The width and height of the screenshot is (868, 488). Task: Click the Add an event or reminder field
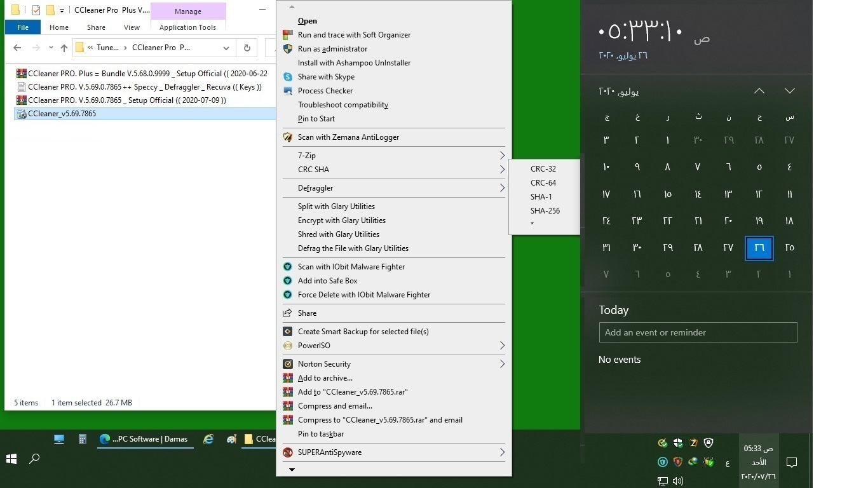pyautogui.click(x=698, y=332)
